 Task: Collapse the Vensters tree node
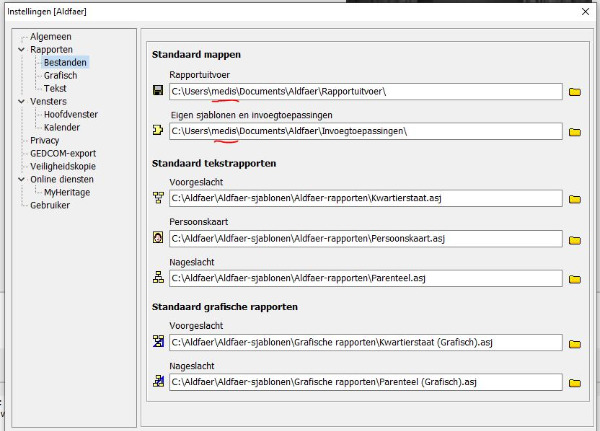click(21, 102)
